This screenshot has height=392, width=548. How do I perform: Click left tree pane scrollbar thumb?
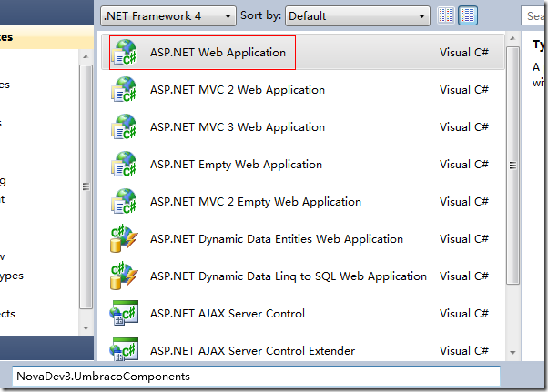(x=86, y=186)
